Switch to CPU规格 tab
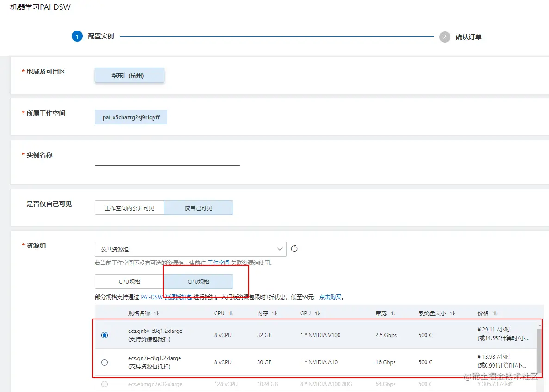549x392 pixels. (x=129, y=282)
